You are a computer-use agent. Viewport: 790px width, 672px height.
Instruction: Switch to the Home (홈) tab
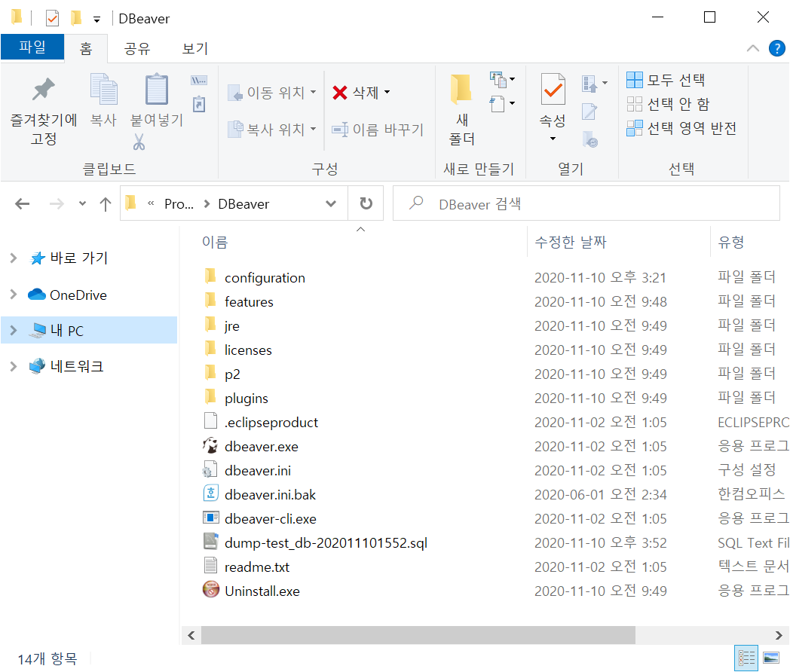86,48
